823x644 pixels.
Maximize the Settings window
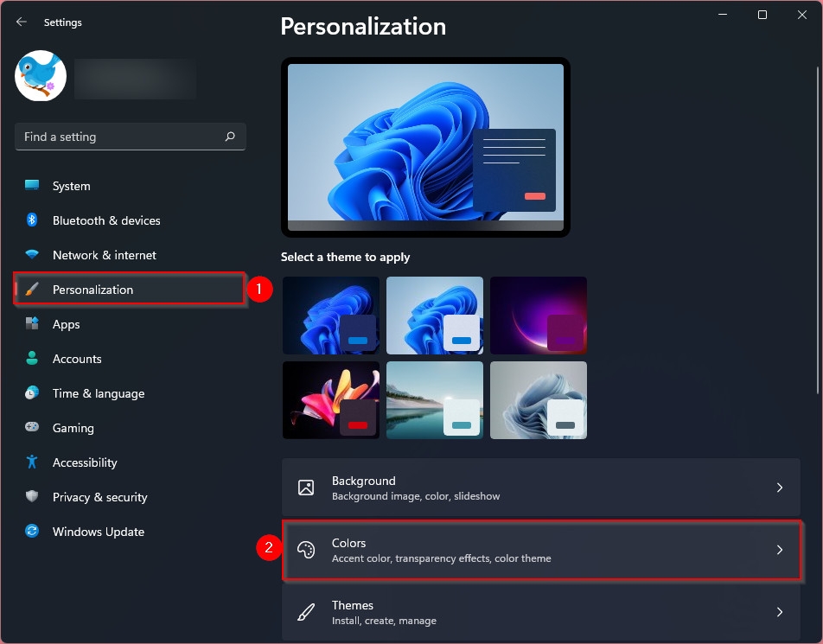[762, 15]
